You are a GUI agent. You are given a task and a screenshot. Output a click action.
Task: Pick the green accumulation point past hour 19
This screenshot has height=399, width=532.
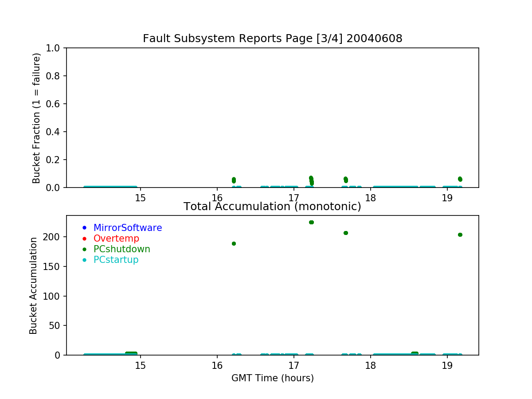[x=460, y=235]
